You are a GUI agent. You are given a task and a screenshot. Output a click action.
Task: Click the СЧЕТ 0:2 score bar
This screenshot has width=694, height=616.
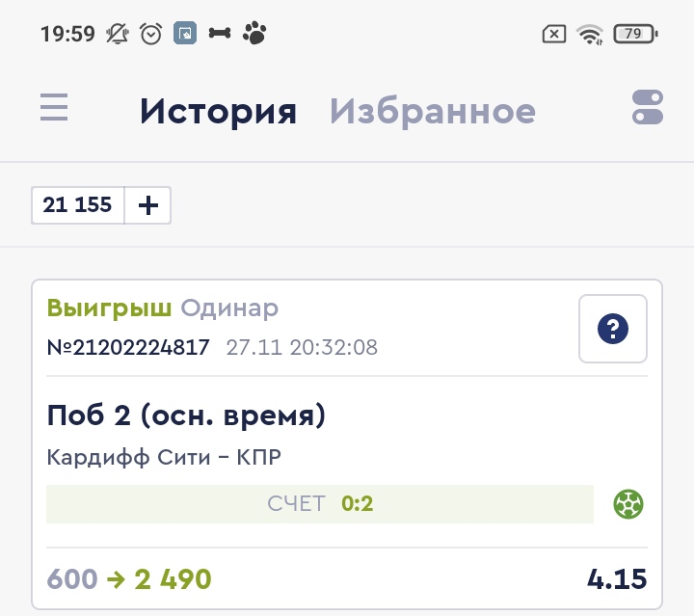coord(320,503)
